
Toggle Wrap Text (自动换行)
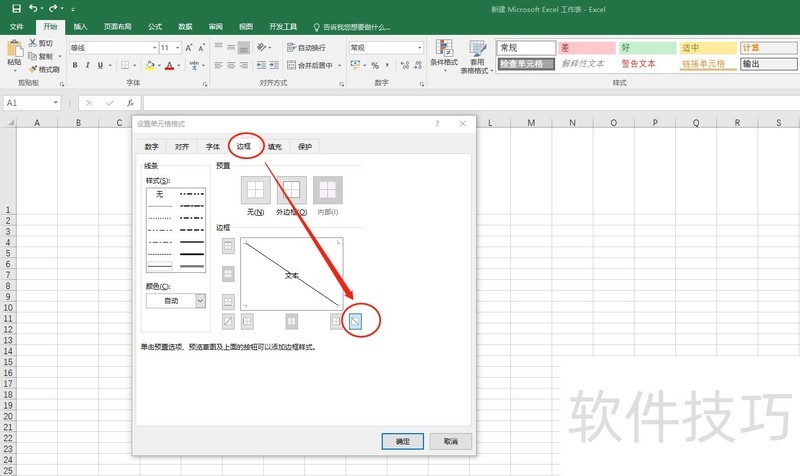(x=306, y=48)
